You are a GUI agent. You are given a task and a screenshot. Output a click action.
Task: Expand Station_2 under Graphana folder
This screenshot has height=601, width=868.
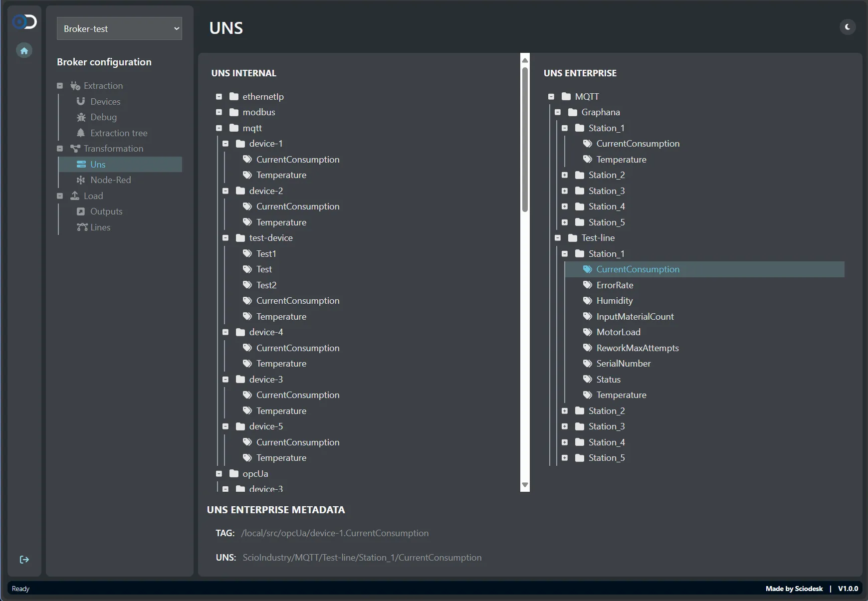(565, 175)
